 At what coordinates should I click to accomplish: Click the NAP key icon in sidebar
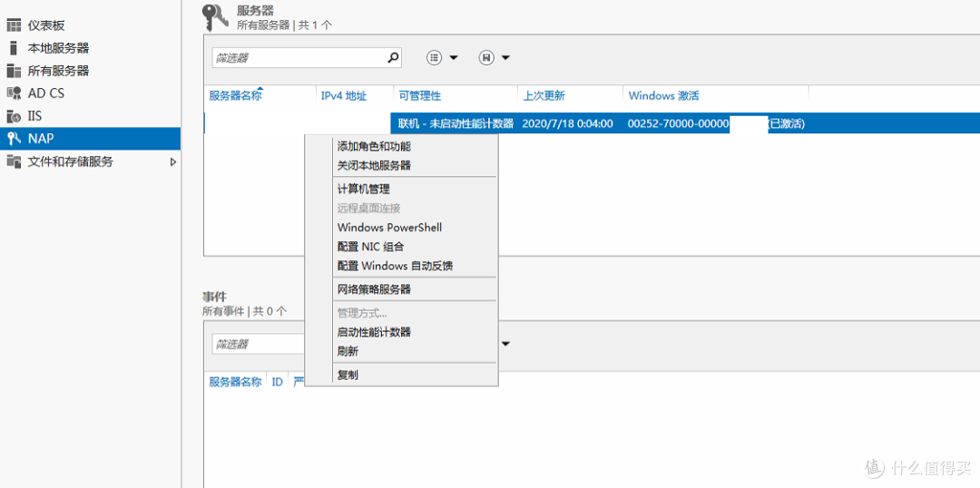(x=14, y=139)
